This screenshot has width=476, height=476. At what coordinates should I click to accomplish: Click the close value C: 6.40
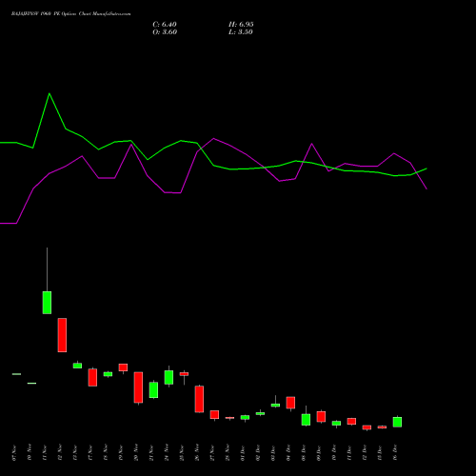coord(165,25)
